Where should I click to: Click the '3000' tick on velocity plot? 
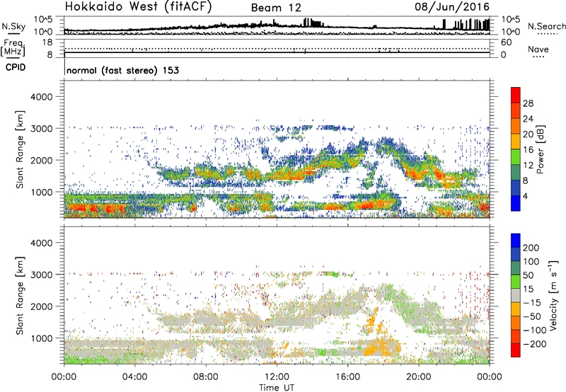point(42,275)
